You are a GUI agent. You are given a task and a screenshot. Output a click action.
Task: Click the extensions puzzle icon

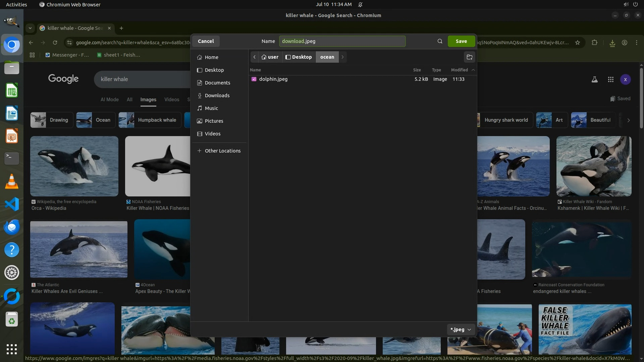click(594, 43)
